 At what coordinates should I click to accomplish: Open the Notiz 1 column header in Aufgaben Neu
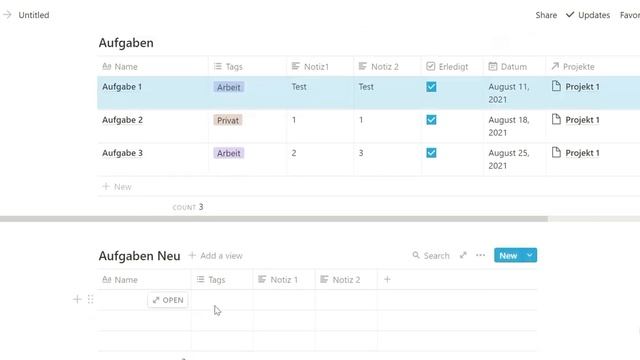click(284, 280)
